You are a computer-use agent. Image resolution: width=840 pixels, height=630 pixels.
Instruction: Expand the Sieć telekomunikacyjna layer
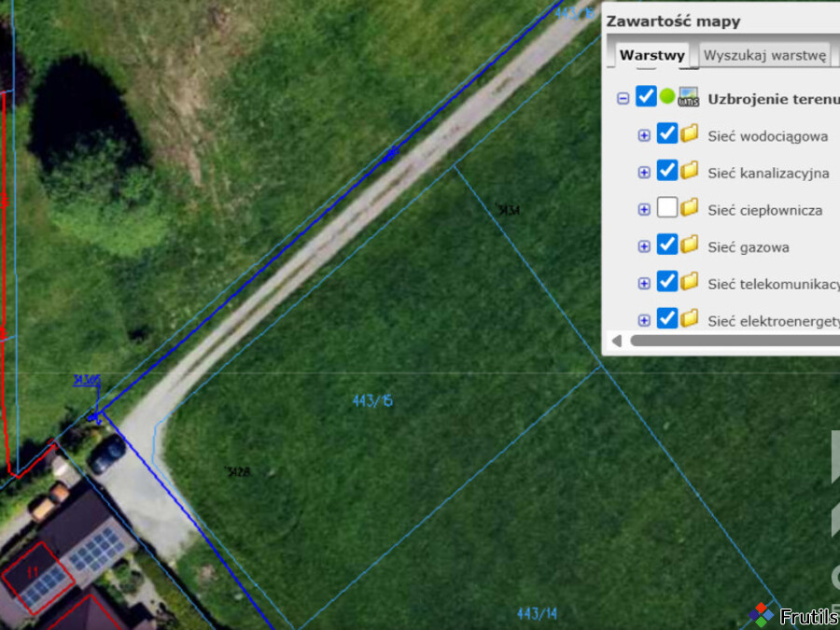[644, 284]
